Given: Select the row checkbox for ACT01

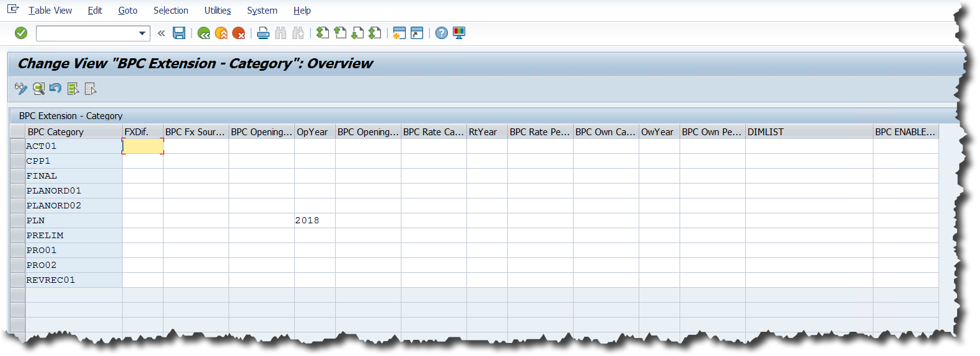Looking at the screenshot, I should pos(17,146).
